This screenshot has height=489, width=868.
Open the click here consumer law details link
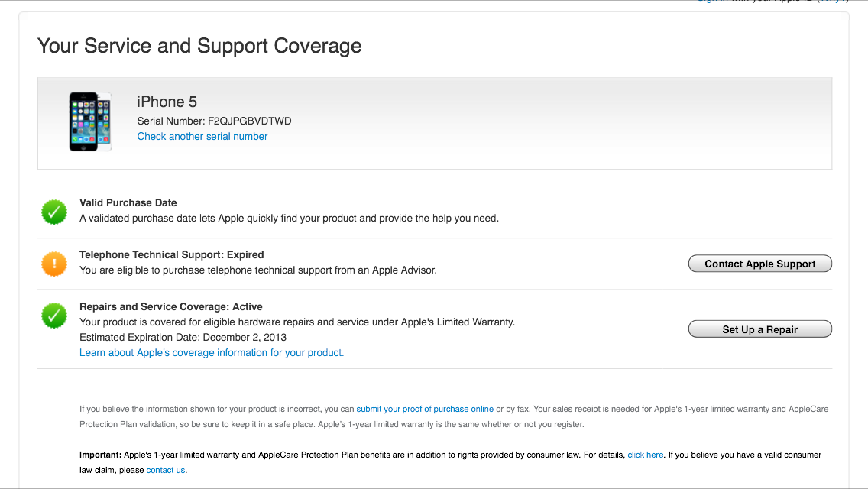(x=645, y=455)
